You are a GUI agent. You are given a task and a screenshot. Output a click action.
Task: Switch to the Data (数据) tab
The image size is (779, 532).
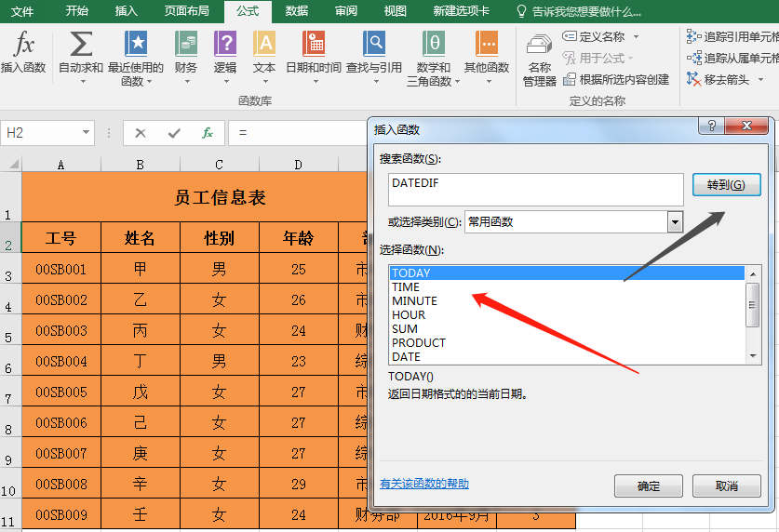[297, 11]
